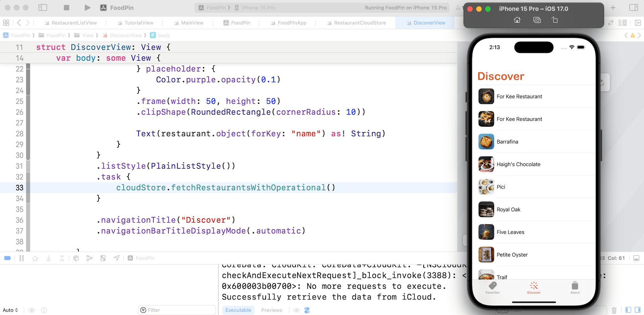Click the purple opacity color literal line

point(218,80)
